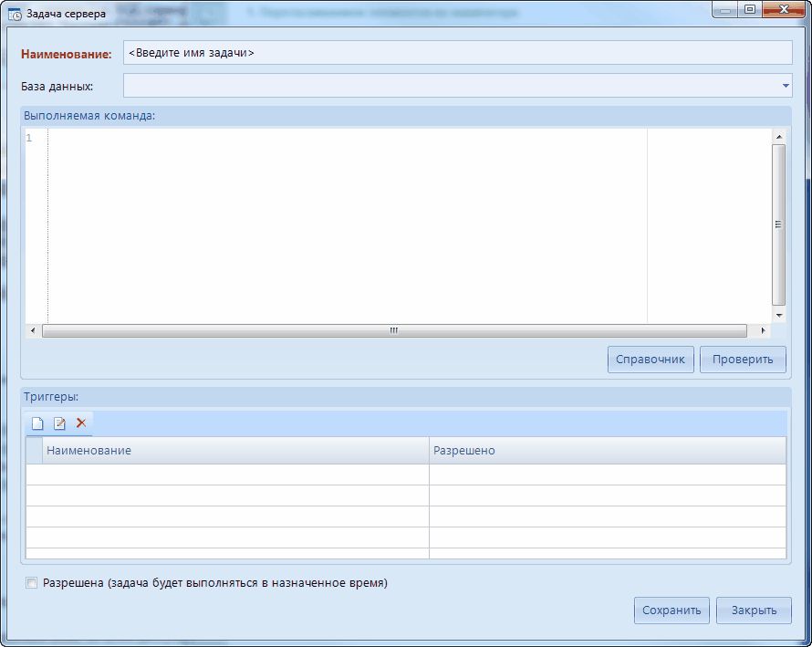This screenshot has width=812, height=647.
Task: Enable the 'Разрешена' task checkbox
Action: pos(32,583)
